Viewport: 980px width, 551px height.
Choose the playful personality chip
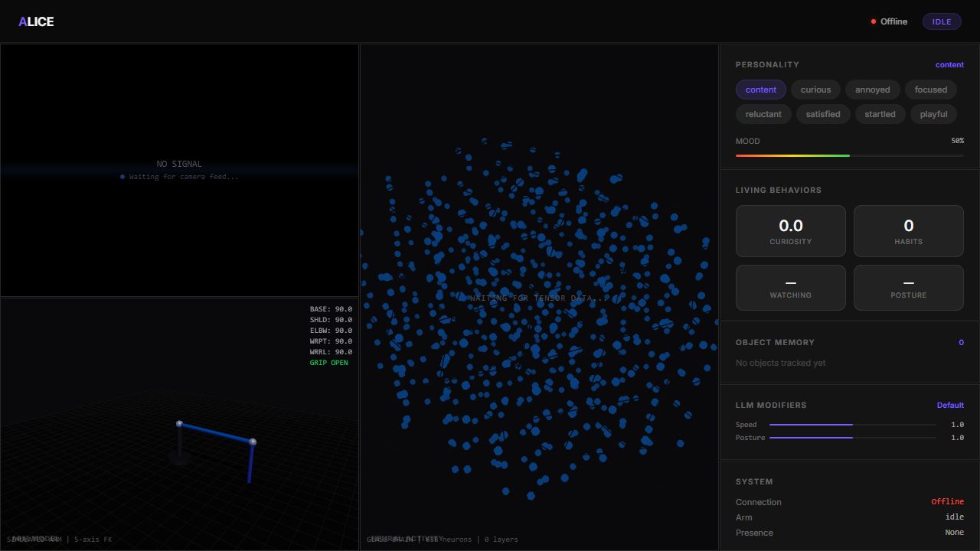[934, 114]
